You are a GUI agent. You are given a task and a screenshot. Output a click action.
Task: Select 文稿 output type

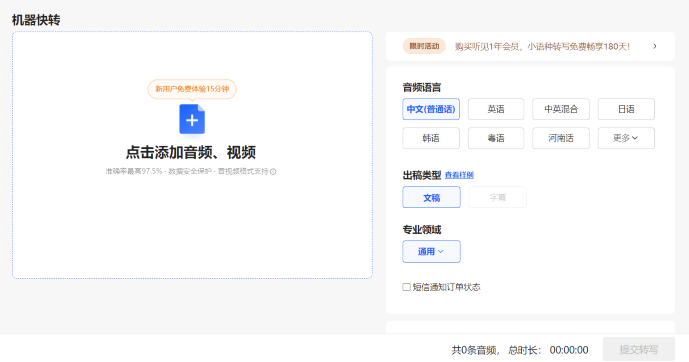(x=432, y=197)
